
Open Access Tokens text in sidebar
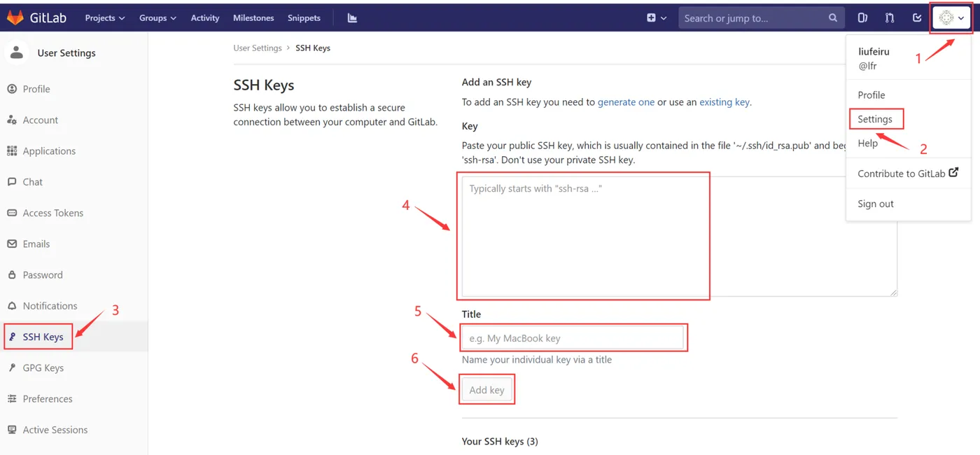tap(53, 213)
